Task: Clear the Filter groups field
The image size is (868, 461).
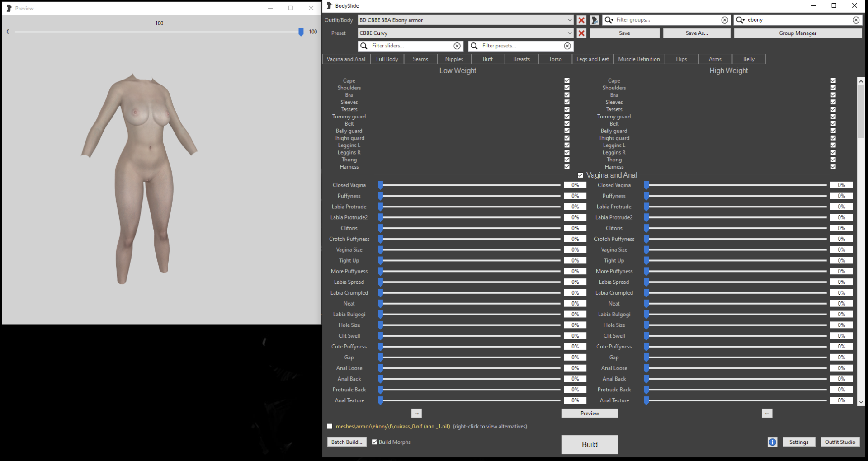Action: click(725, 20)
